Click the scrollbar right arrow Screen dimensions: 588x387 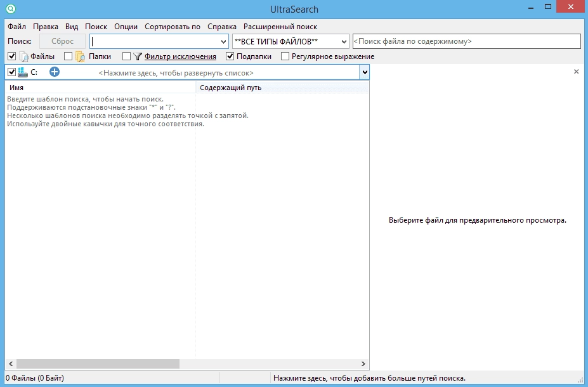coord(363,364)
